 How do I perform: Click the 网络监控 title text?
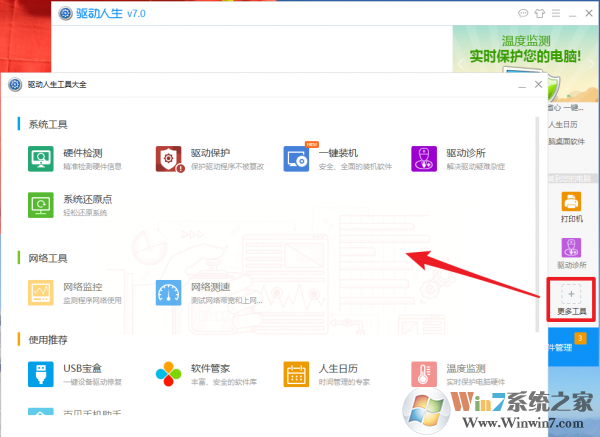pos(83,287)
